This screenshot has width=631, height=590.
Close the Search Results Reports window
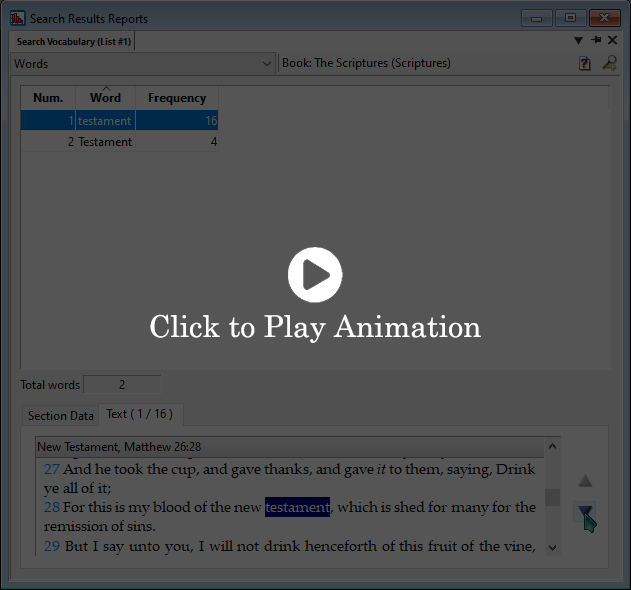pyautogui.click(x=604, y=18)
